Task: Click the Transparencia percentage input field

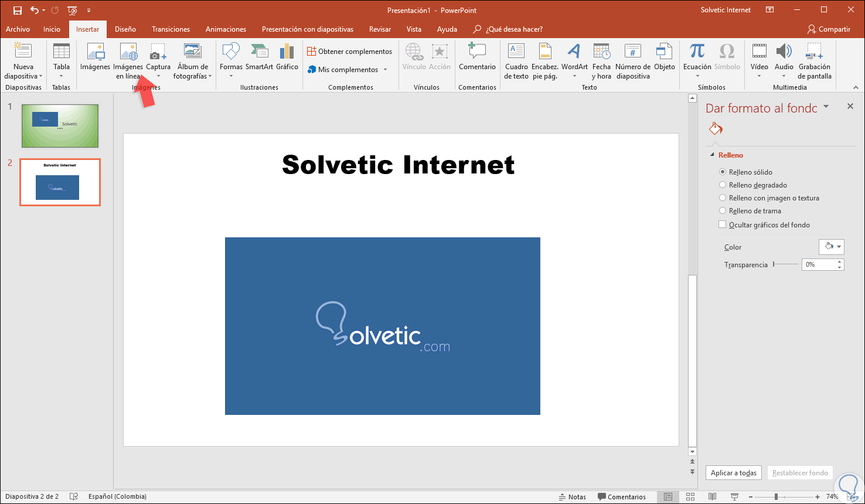Action: (818, 265)
